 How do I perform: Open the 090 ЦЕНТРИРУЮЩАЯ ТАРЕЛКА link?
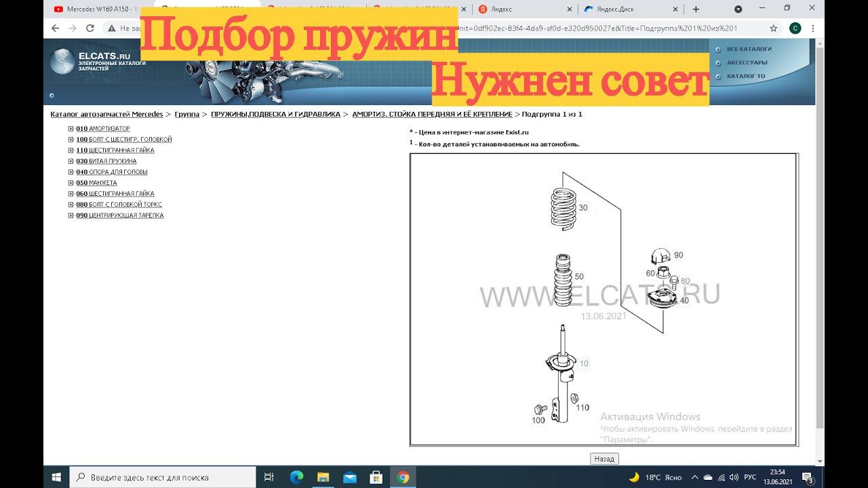pos(120,216)
